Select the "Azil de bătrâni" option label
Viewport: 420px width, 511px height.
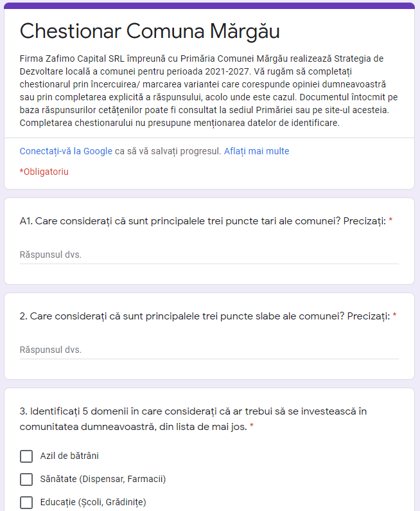click(x=69, y=456)
